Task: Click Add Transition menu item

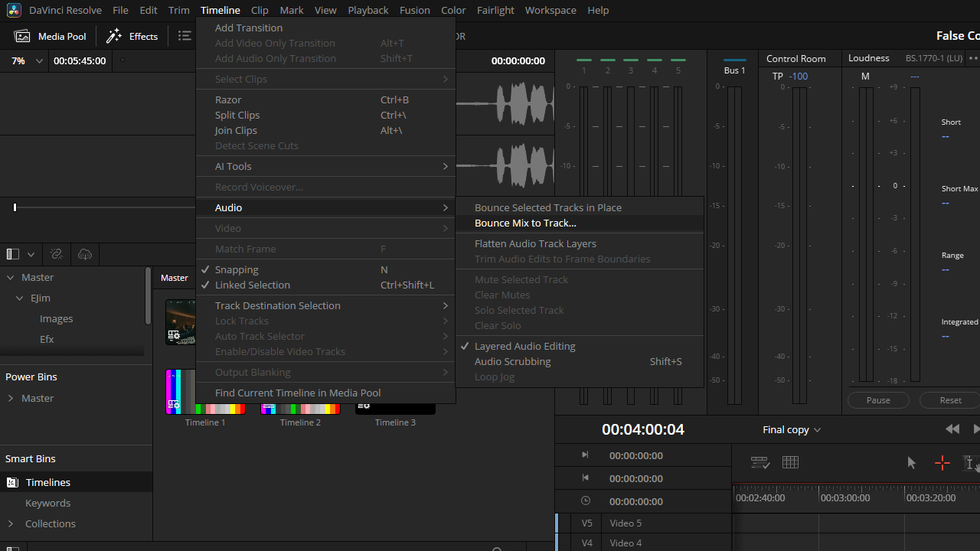Action: coord(326,28)
